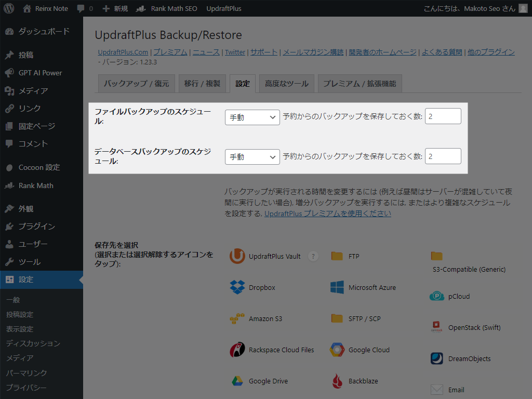This screenshot has width=532, height=399.
Task: Switch to 高度なツール tab
Action: 287,84
